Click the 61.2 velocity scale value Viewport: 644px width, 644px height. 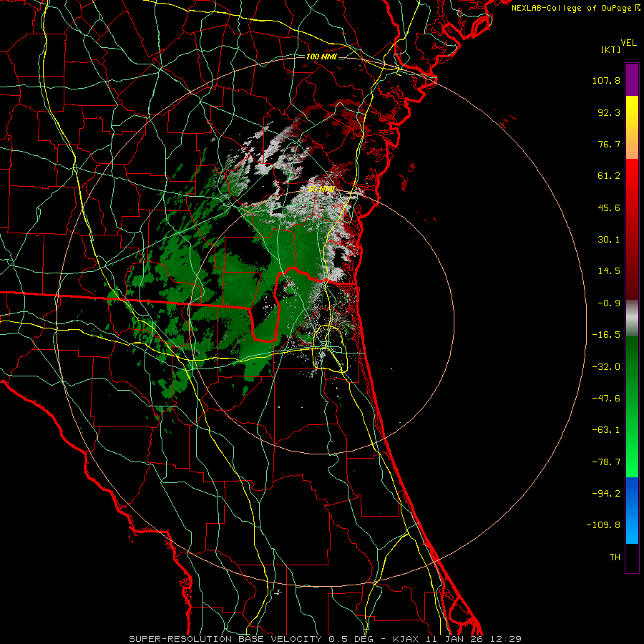(609, 176)
